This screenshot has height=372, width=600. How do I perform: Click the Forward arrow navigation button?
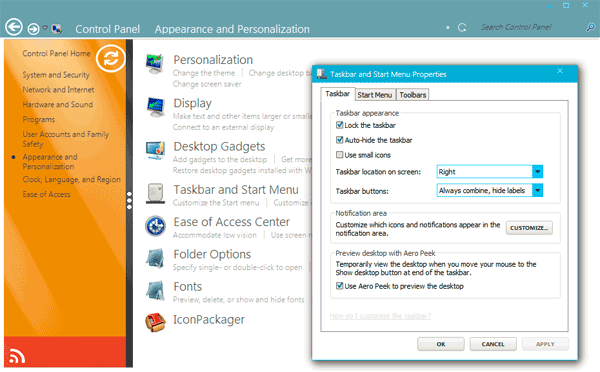tap(33, 28)
